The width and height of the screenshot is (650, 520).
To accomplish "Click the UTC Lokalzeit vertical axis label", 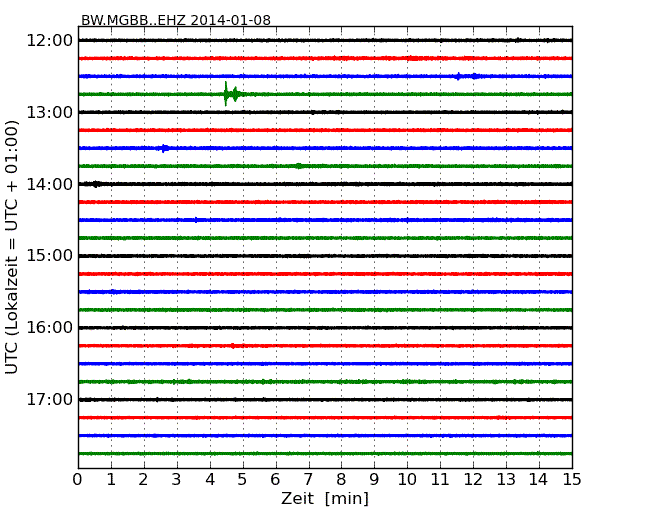I will [x=12, y=247].
